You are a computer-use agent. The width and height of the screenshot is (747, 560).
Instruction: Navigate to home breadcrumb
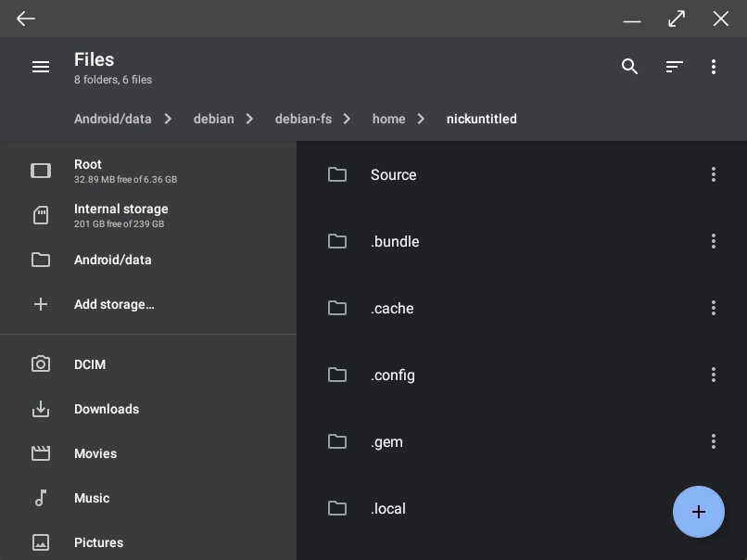[x=388, y=119]
